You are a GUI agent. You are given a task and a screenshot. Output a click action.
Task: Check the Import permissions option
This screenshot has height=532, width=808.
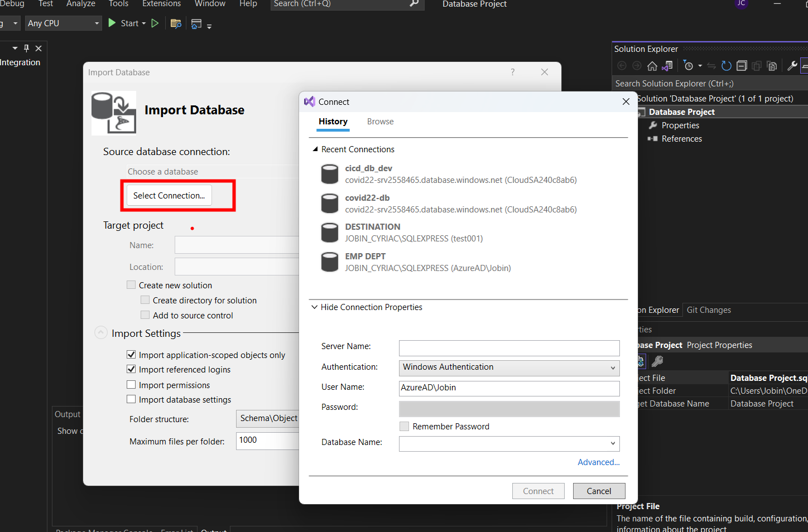(x=132, y=385)
